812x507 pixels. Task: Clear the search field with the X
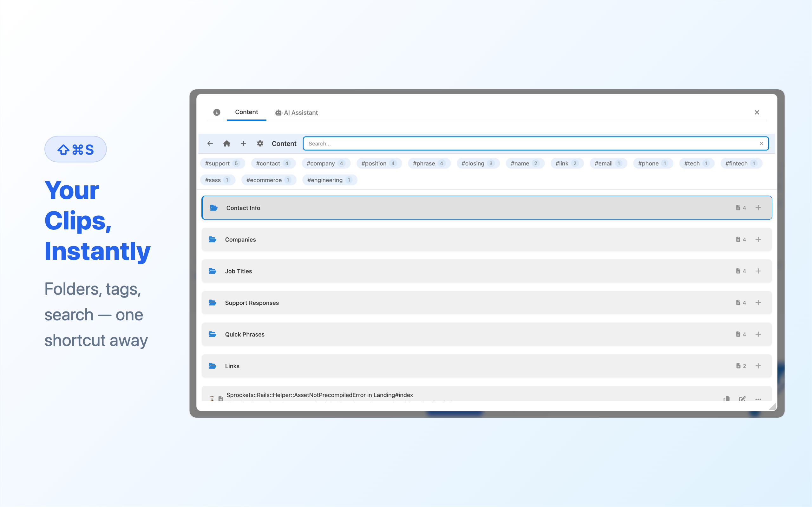[x=761, y=144]
